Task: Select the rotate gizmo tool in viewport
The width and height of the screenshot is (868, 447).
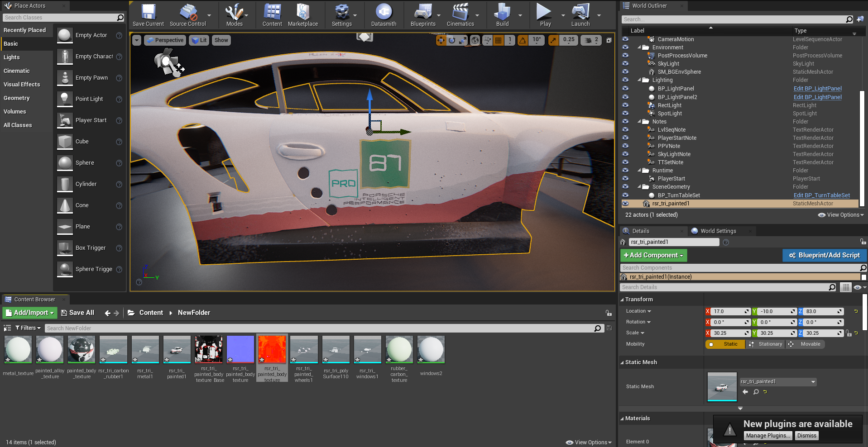Action: tap(452, 40)
